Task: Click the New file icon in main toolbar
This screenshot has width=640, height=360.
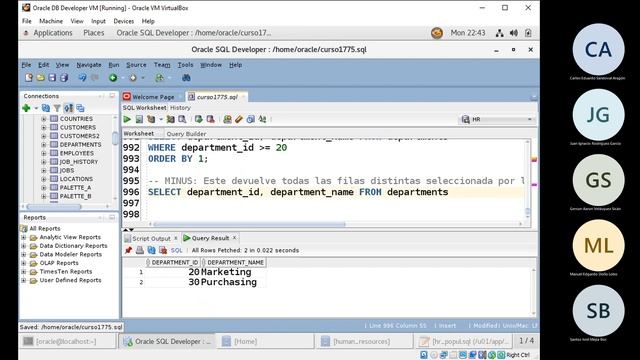Action: pyautogui.click(x=29, y=78)
